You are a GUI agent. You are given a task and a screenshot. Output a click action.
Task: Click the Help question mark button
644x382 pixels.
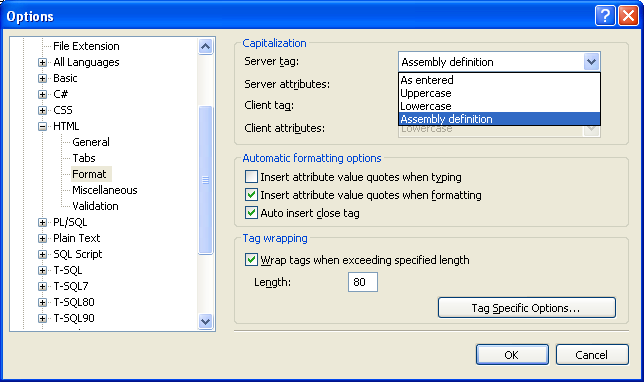pyautogui.click(x=605, y=16)
